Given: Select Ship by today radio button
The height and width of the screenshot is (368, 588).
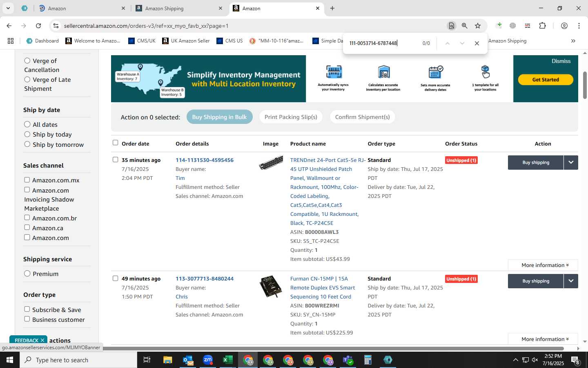Looking at the screenshot, I should pyautogui.click(x=27, y=134).
